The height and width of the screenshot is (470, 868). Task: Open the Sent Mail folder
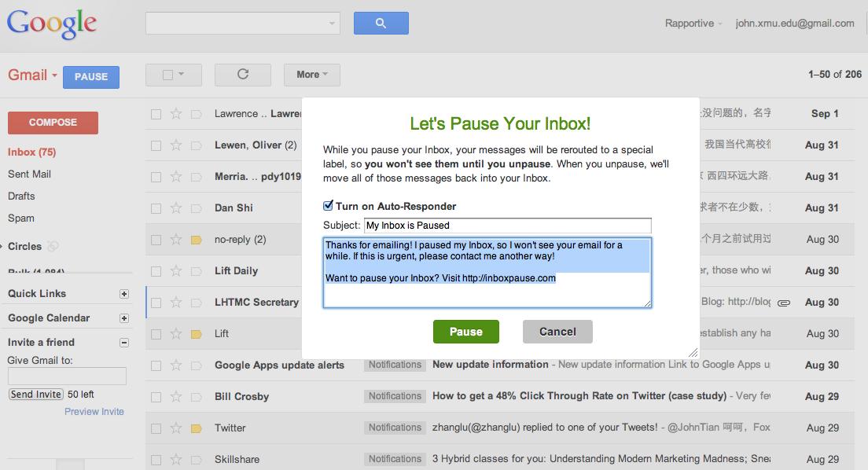tap(29, 174)
